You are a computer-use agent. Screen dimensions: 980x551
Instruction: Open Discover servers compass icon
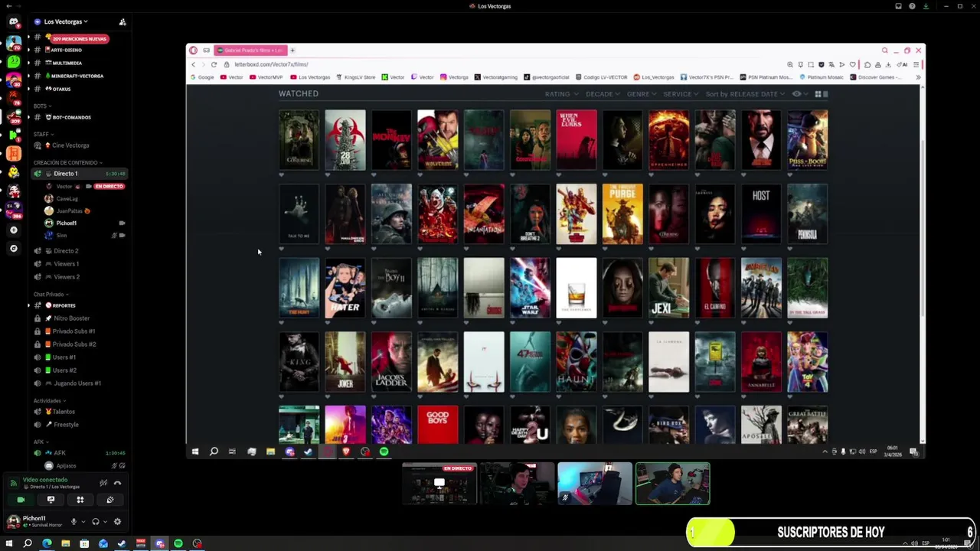click(13, 249)
